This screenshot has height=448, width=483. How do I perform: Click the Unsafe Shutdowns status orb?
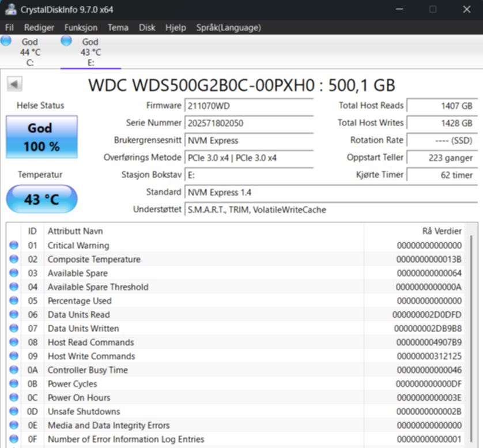click(14, 412)
